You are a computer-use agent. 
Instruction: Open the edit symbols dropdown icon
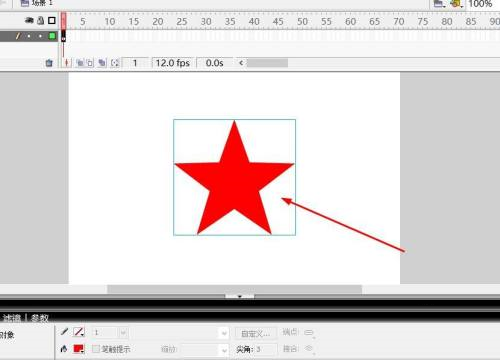coord(457,4)
